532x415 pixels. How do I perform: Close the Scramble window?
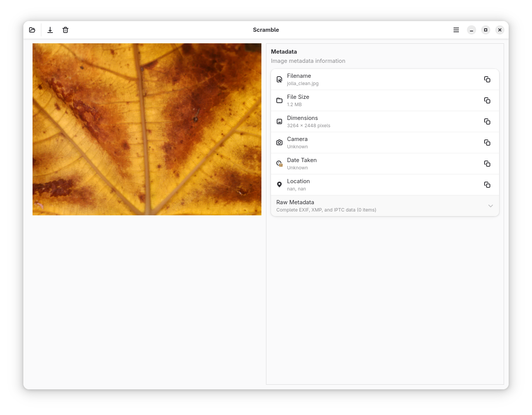click(x=500, y=30)
